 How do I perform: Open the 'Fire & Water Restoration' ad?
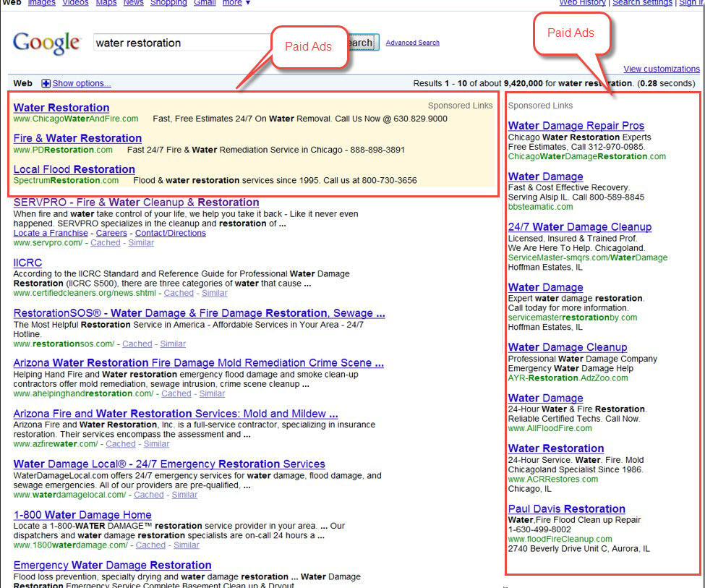pos(77,138)
